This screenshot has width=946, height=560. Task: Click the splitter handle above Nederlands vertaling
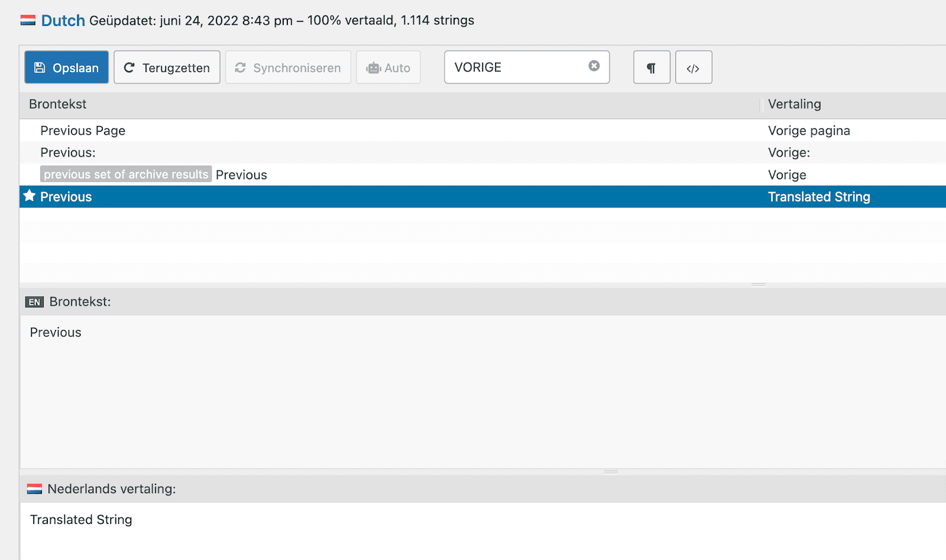pos(611,472)
